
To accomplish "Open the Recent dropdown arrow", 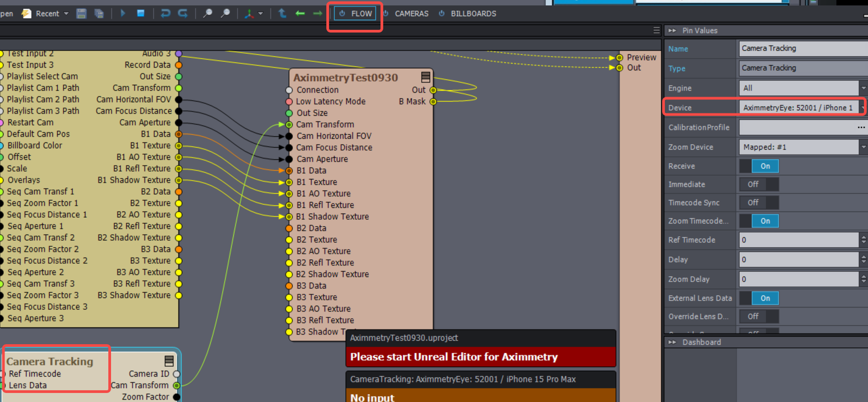I will (x=66, y=14).
